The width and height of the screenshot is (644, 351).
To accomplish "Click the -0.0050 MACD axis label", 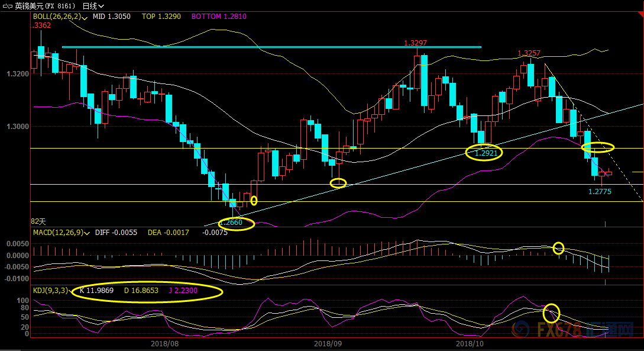I will pyautogui.click(x=17, y=267).
